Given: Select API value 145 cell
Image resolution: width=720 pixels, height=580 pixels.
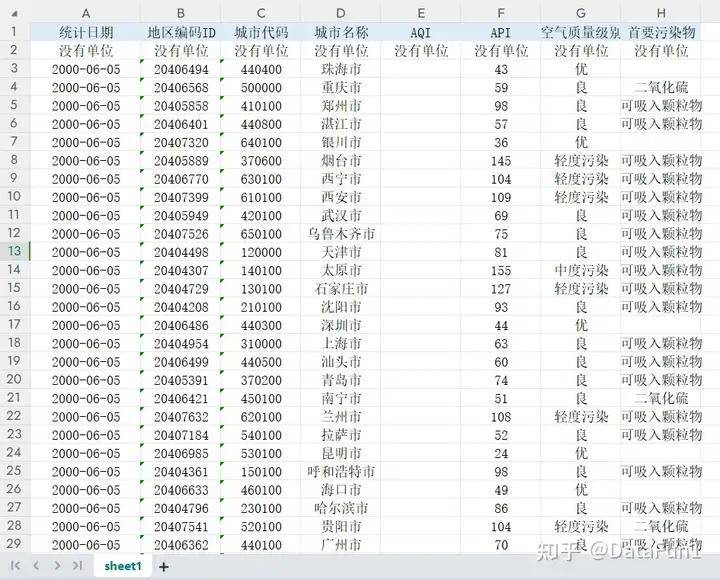Looking at the screenshot, I should [501, 161].
